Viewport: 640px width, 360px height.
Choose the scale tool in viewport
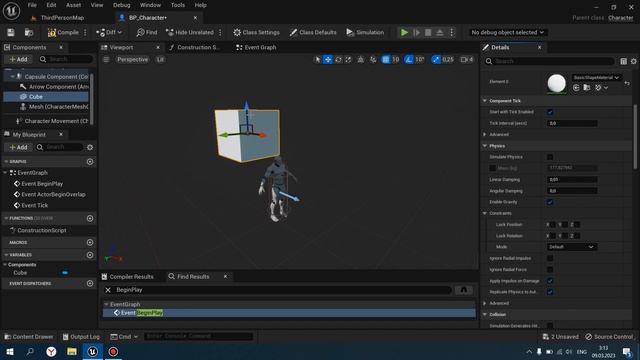coord(348,60)
